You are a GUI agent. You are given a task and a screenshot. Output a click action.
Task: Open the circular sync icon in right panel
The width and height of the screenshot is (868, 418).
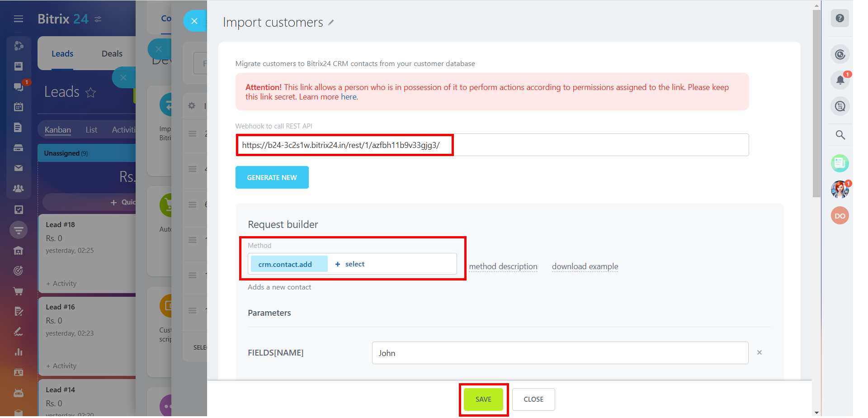coord(840,54)
